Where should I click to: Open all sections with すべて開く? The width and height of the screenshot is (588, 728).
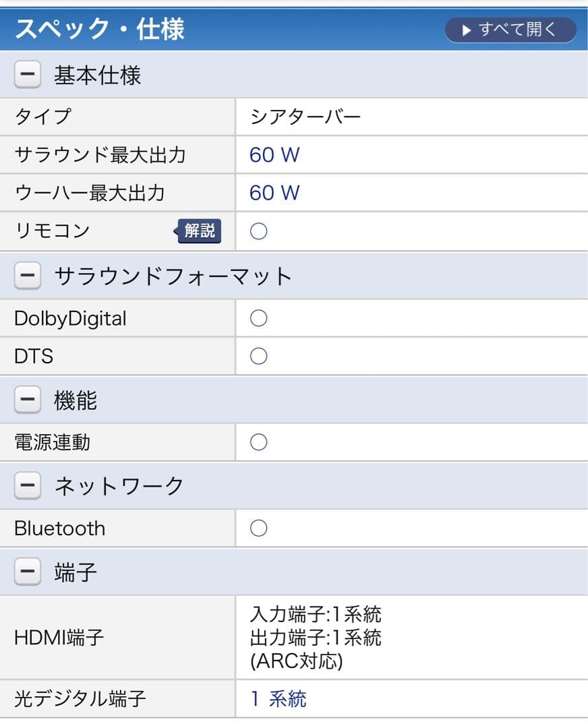pos(510,28)
